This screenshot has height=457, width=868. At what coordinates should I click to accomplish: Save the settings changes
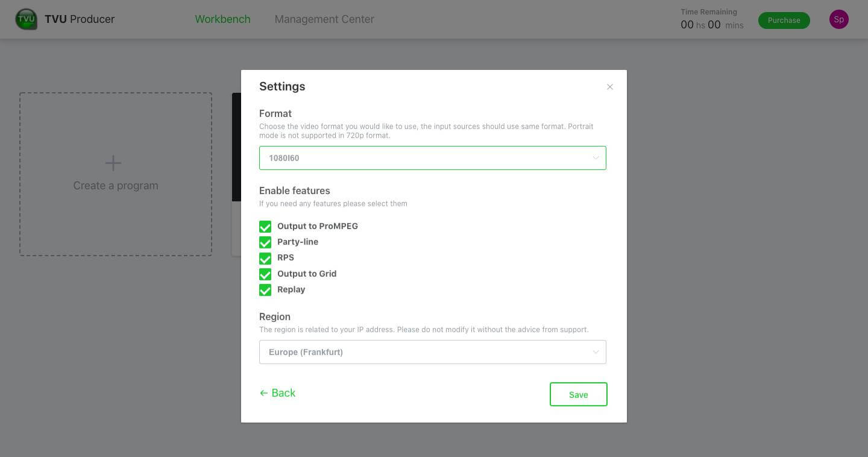pyautogui.click(x=578, y=394)
